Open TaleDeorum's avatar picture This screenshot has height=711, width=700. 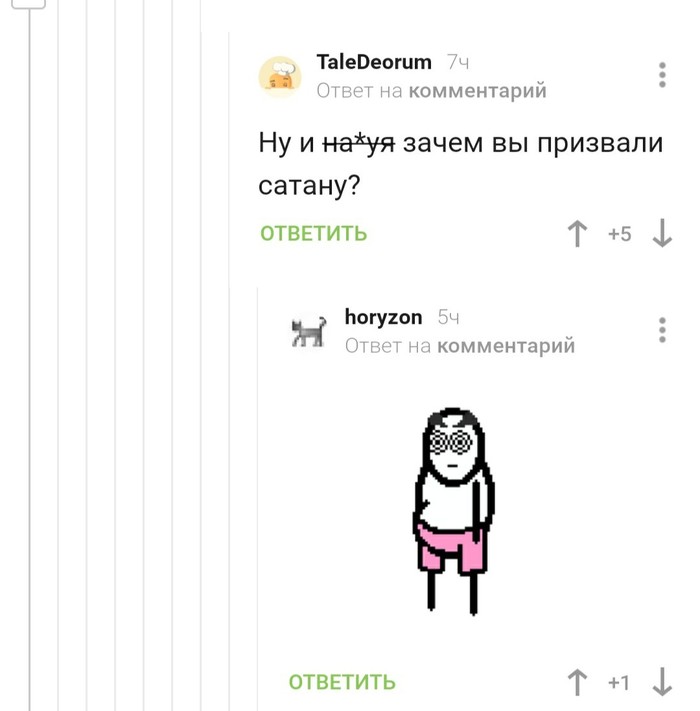280,77
